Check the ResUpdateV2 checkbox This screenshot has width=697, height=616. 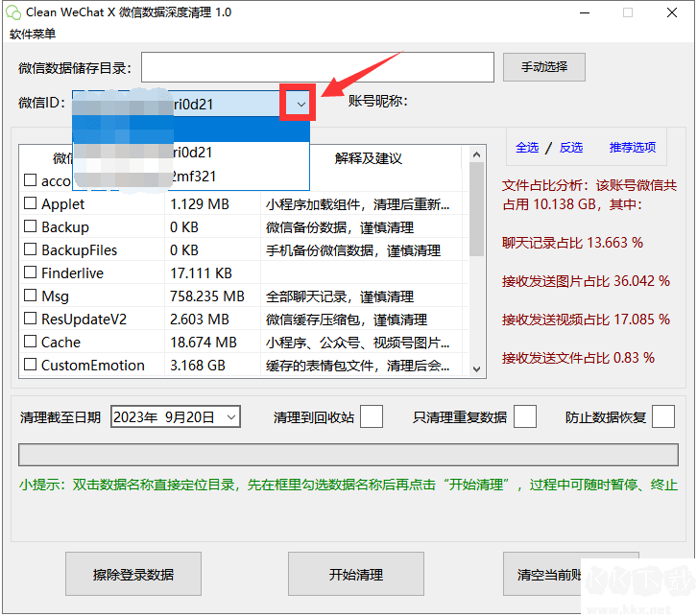(x=30, y=318)
